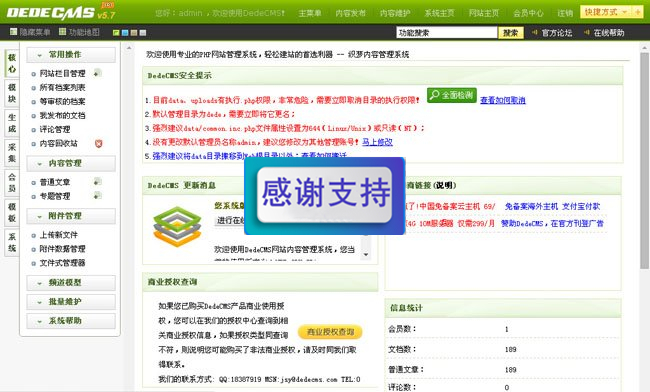Click the 全面检测 button

(452, 95)
